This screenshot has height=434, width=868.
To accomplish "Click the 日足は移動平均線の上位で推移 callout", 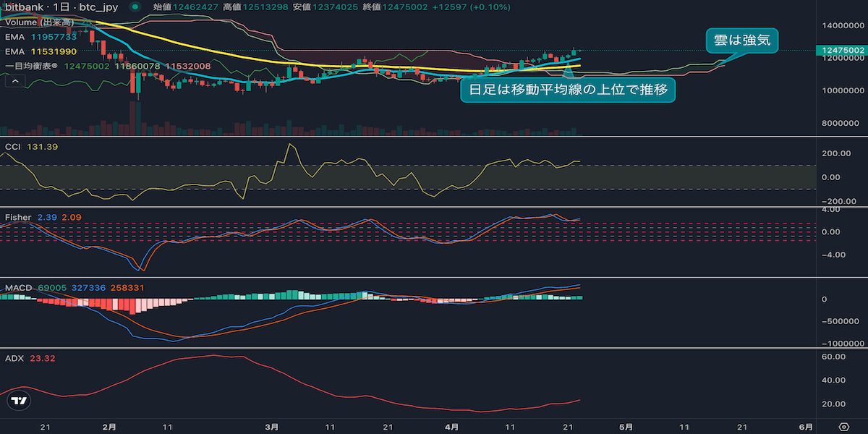I will click(x=568, y=90).
